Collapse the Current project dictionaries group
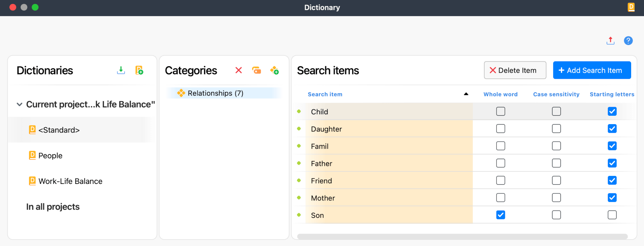The image size is (644, 246). (19, 105)
